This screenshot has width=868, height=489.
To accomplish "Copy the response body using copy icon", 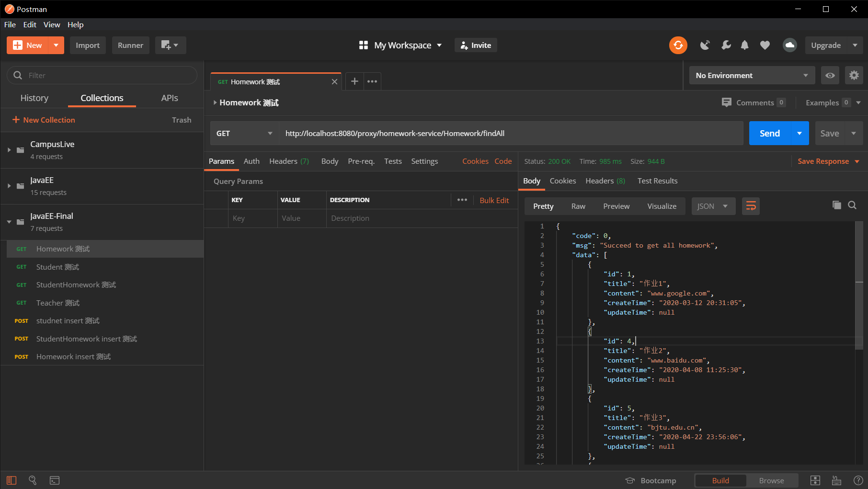I will point(836,205).
